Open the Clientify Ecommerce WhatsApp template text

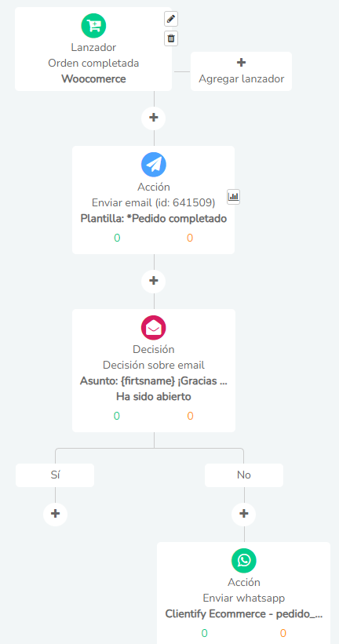[x=244, y=614]
